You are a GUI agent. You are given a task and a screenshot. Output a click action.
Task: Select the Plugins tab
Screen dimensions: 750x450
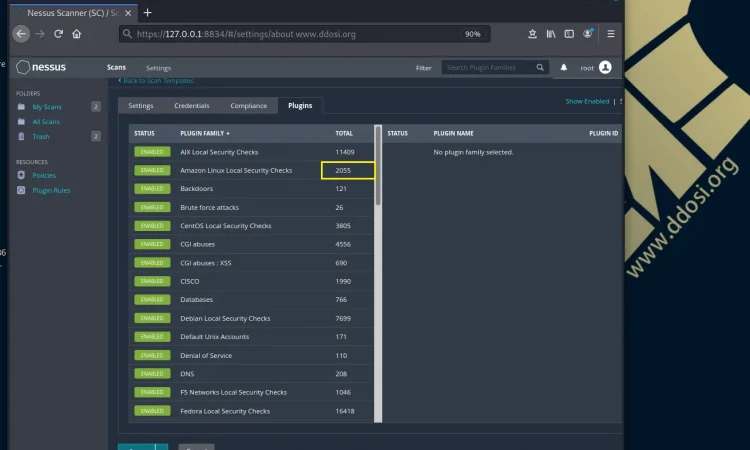300,106
